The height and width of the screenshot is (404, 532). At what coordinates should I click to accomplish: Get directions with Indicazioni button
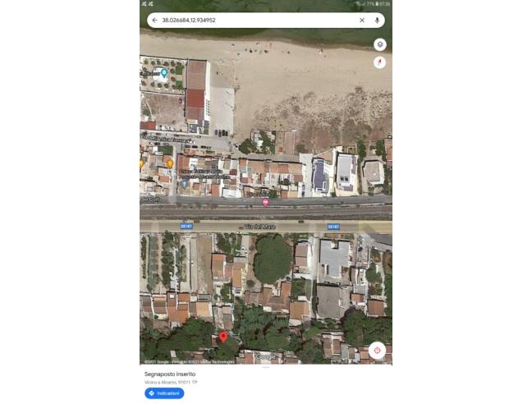[x=164, y=393]
